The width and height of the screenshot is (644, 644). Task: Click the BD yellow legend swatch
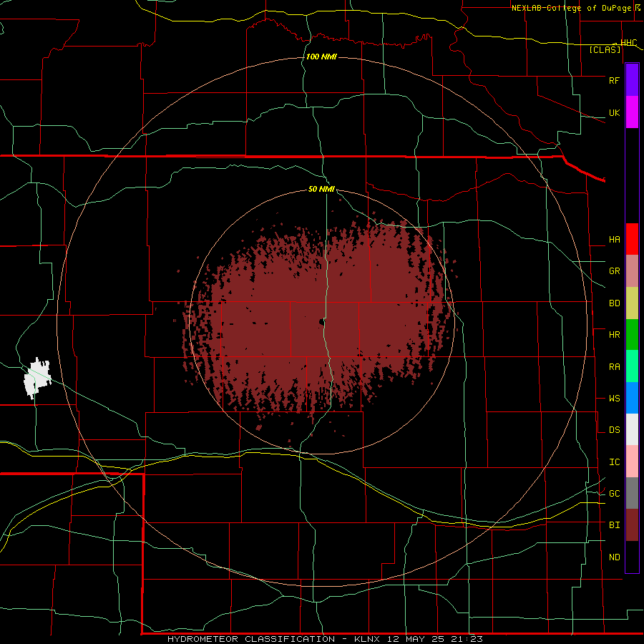point(632,303)
